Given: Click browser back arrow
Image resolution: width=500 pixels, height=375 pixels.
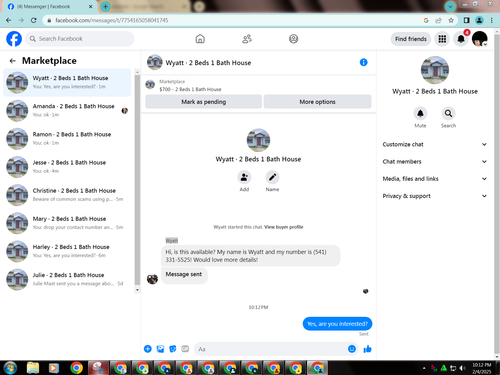Looking at the screenshot, I should pyautogui.click(x=9, y=20).
